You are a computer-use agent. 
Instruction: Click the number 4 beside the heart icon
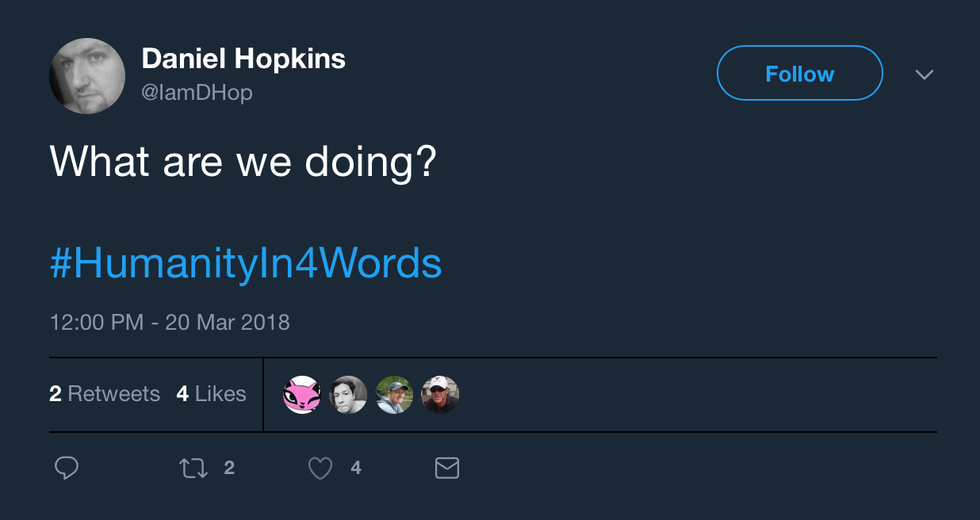[x=356, y=468]
